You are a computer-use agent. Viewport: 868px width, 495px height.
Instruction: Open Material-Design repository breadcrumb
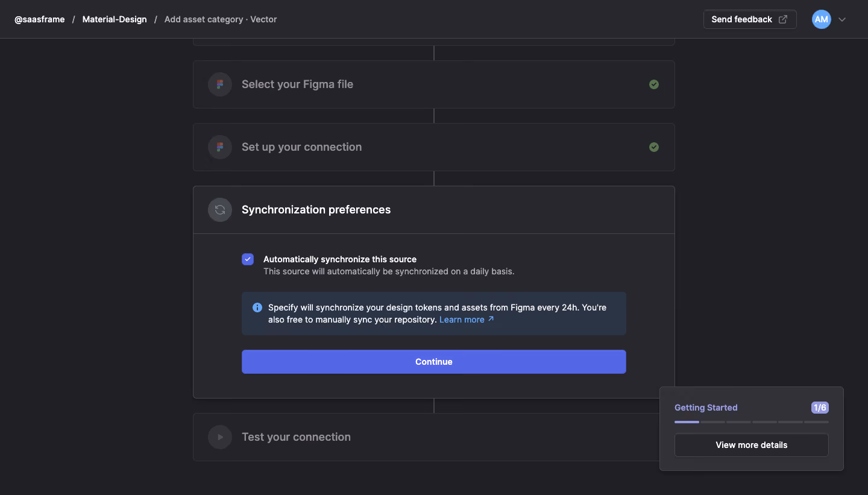115,19
